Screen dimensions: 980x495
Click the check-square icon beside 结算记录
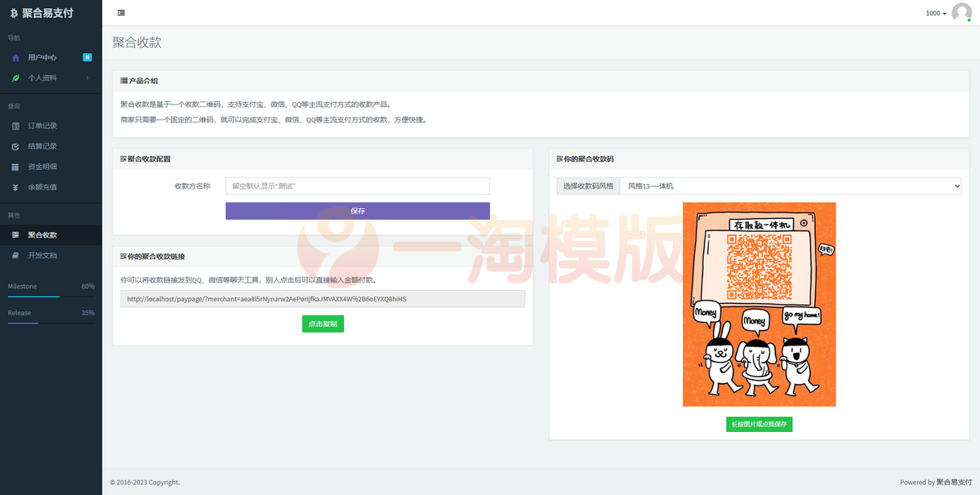click(x=16, y=147)
